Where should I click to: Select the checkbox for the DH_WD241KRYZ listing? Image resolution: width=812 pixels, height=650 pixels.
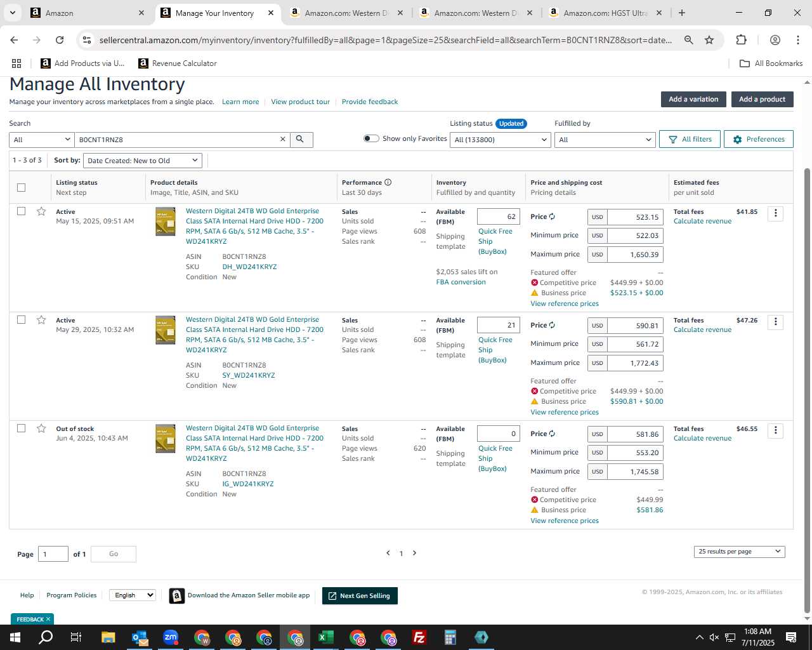[x=21, y=211]
